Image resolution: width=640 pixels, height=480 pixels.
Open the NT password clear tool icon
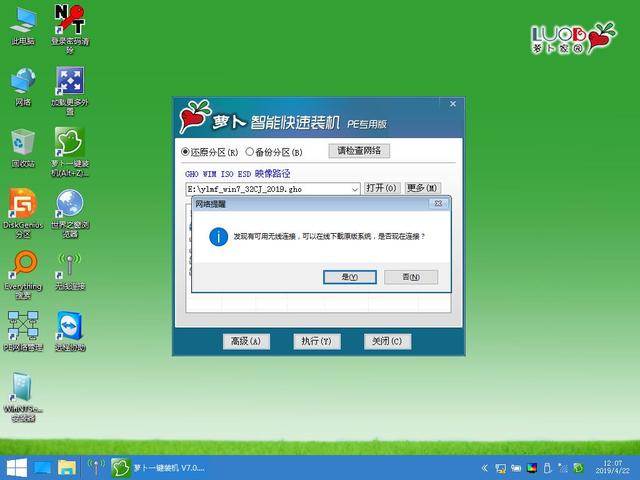pos(70,29)
